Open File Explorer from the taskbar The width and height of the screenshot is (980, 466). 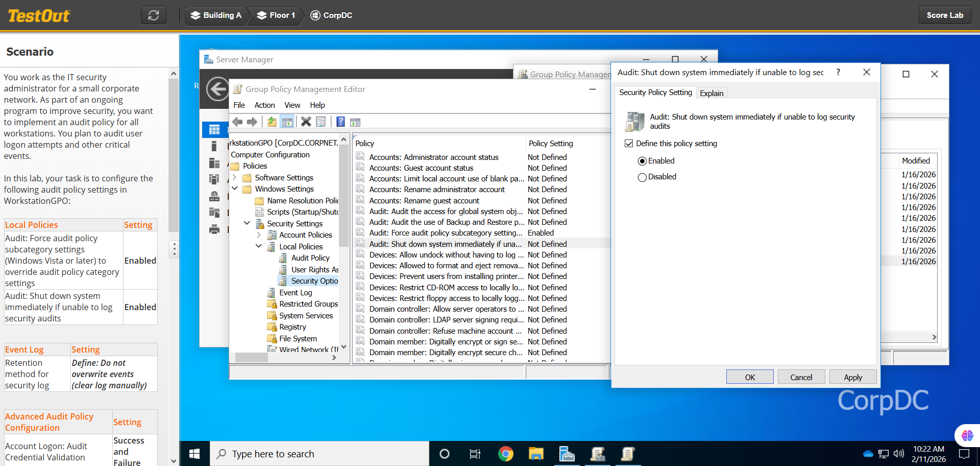click(x=536, y=454)
